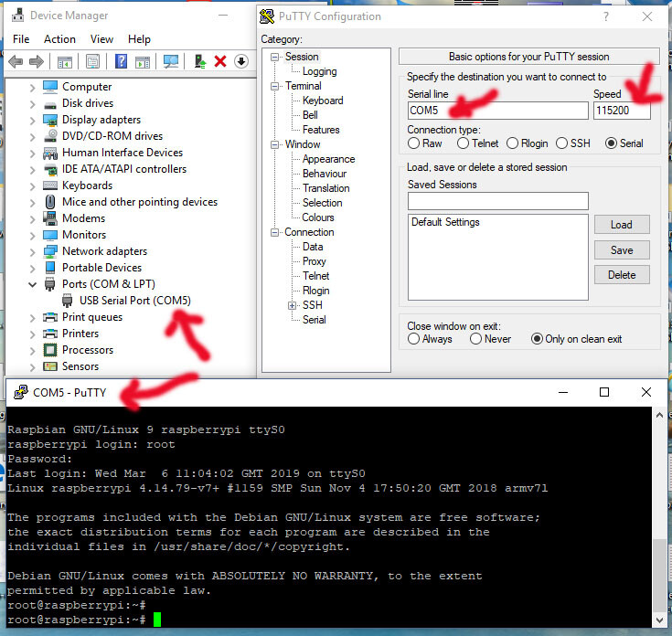Screen dimensions: 672x636
Task: Choose Never for close window on exit
Action: tap(476, 339)
